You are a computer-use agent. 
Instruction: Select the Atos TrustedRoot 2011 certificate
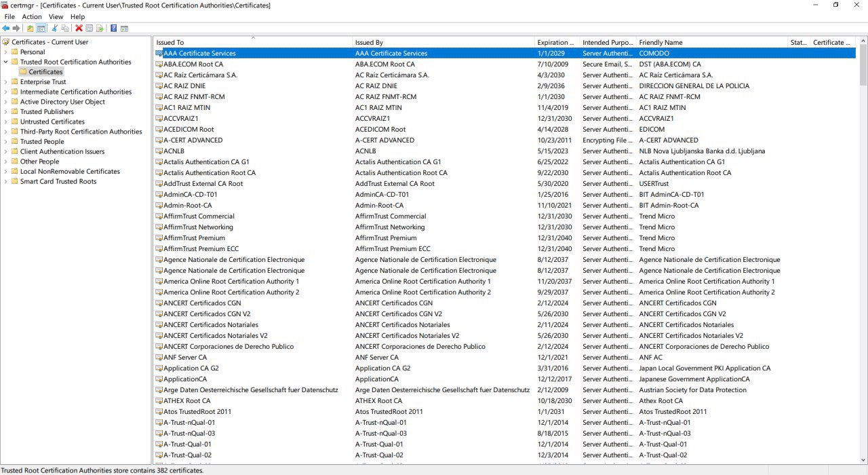197,411
